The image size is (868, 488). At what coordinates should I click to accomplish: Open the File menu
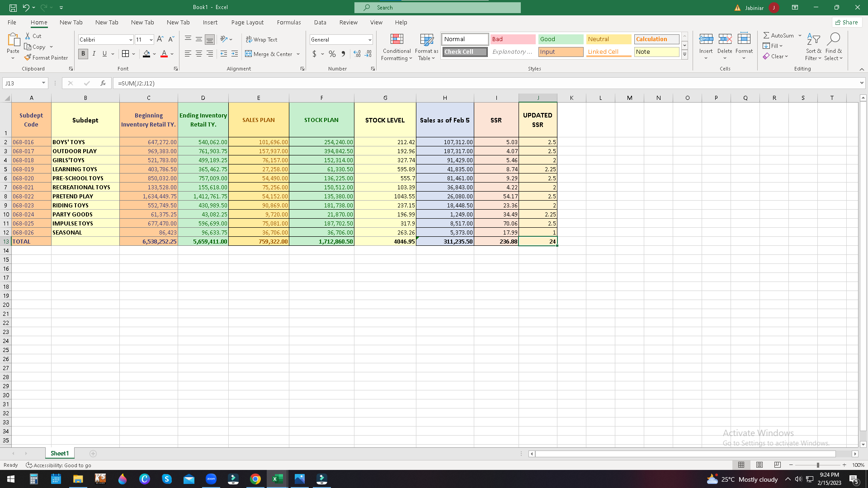[12, 22]
